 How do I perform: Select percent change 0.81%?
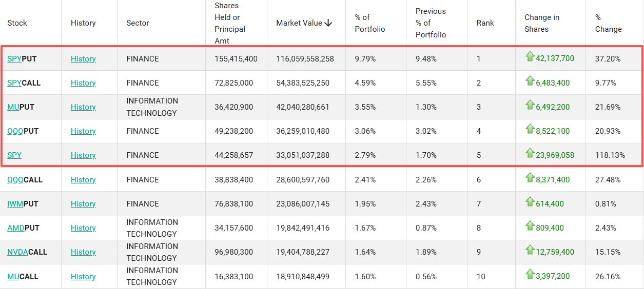point(606,204)
